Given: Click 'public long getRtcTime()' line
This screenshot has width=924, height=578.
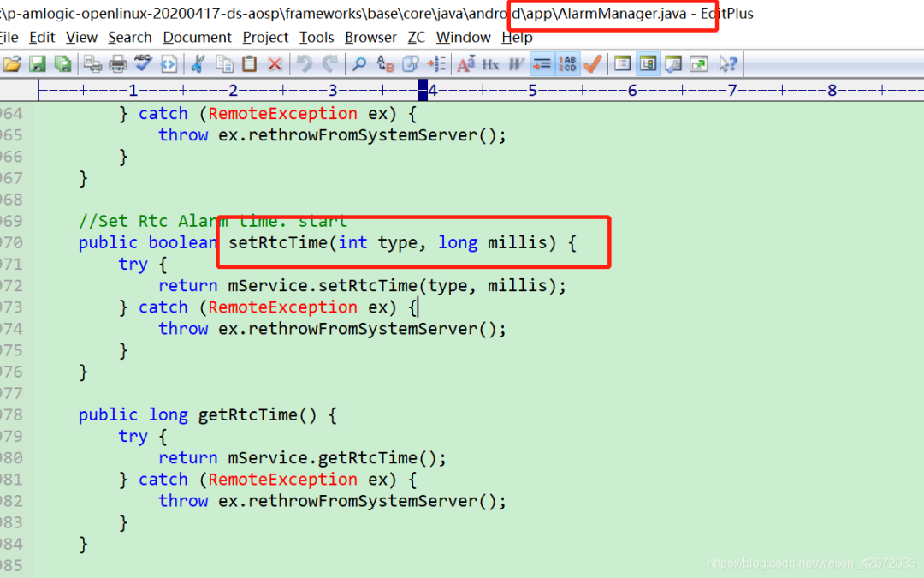Looking at the screenshot, I should pyautogui.click(x=207, y=414).
